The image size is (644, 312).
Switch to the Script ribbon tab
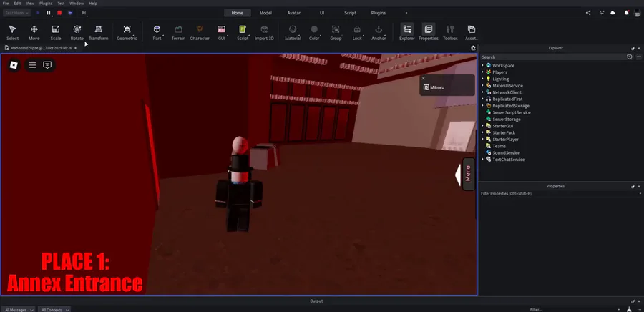tap(350, 13)
